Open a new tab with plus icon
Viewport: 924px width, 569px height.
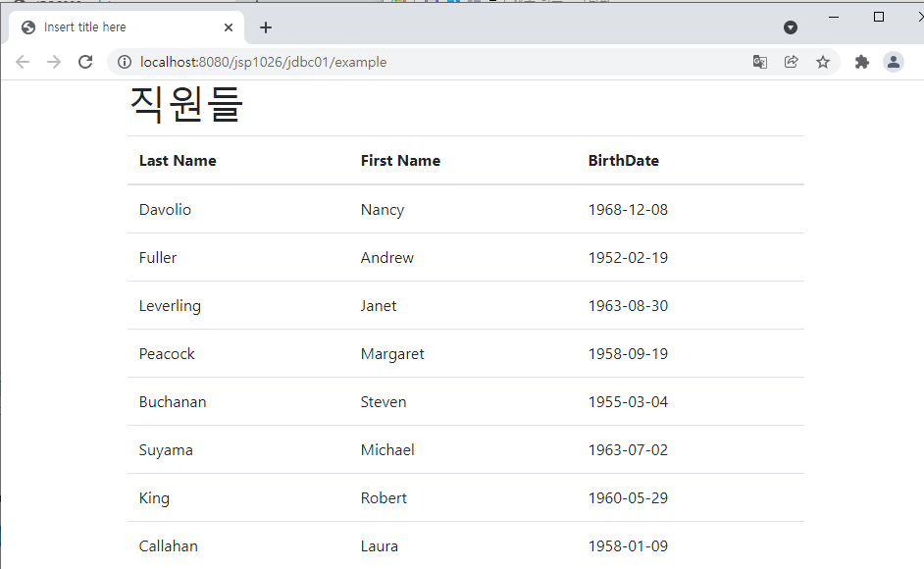pyautogui.click(x=266, y=27)
